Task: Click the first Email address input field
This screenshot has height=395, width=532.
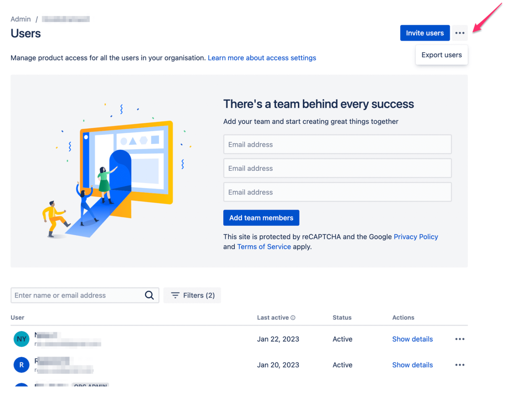Action: [x=337, y=144]
